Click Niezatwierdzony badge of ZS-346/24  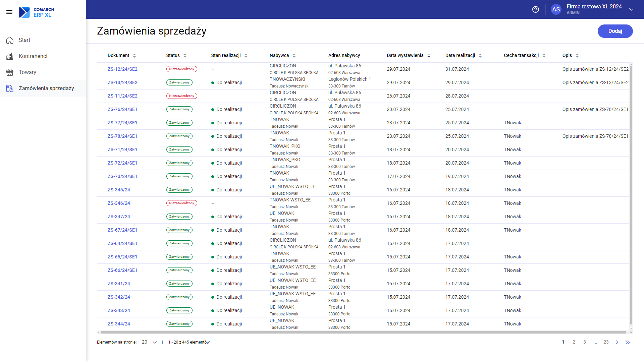[182, 203]
